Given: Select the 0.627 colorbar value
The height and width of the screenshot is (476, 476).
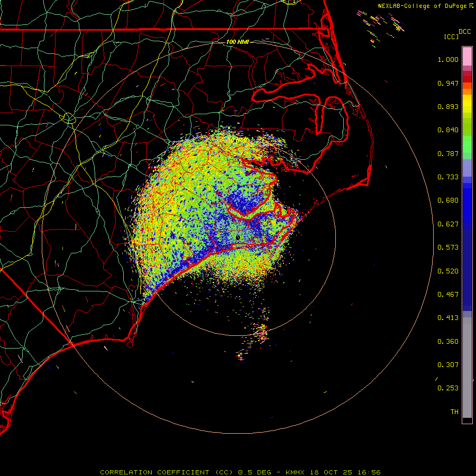Looking at the screenshot, I should [x=448, y=224].
